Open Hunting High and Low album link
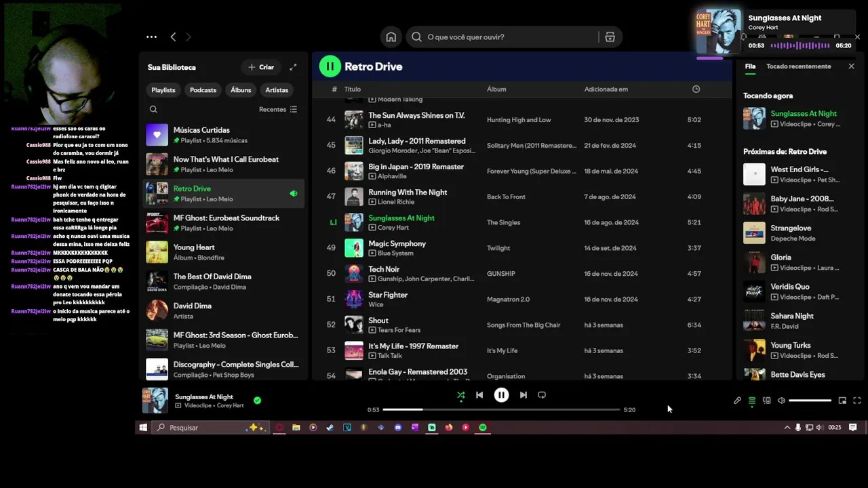Image resolution: width=868 pixels, height=488 pixels. [519, 120]
